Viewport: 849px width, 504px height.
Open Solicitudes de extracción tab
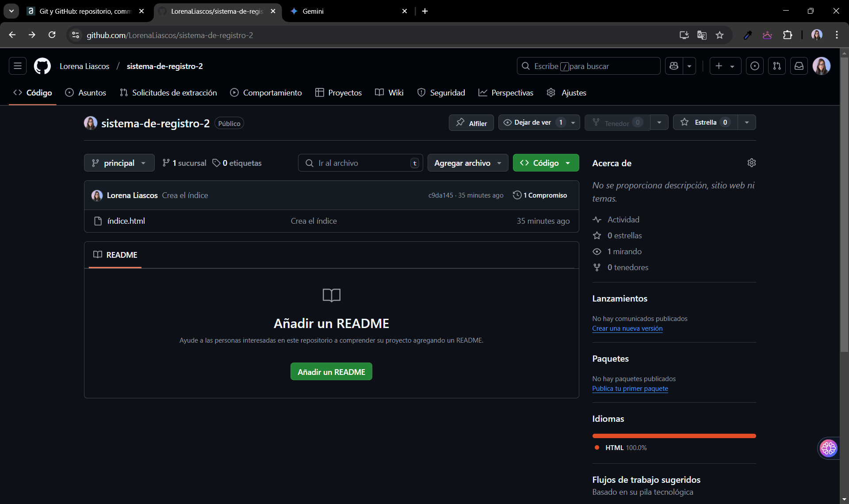168,92
